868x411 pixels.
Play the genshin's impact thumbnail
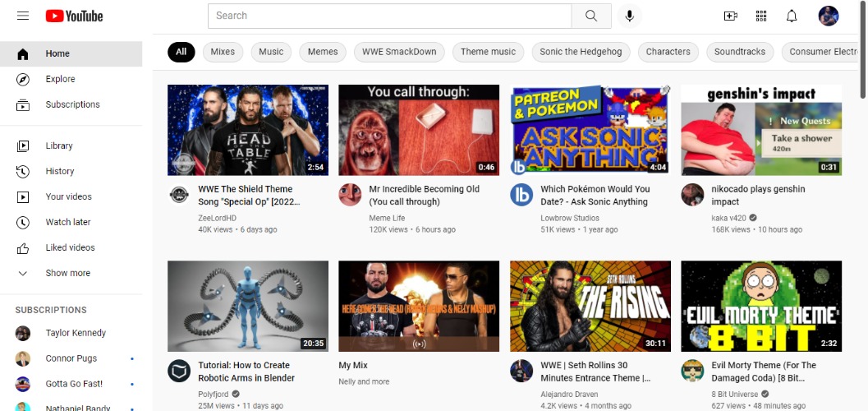pyautogui.click(x=761, y=130)
